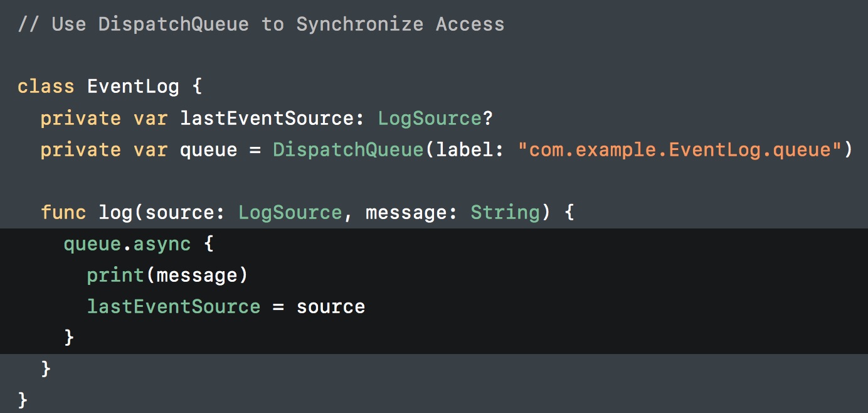Click the 'String' parameter type
Screen dimensions: 868x413
point(505,213)
